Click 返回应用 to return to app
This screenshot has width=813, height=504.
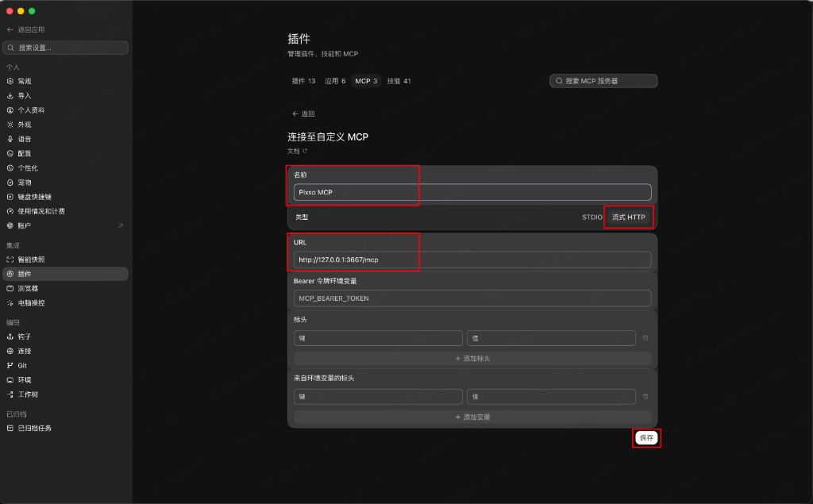(x=26, y=29)
